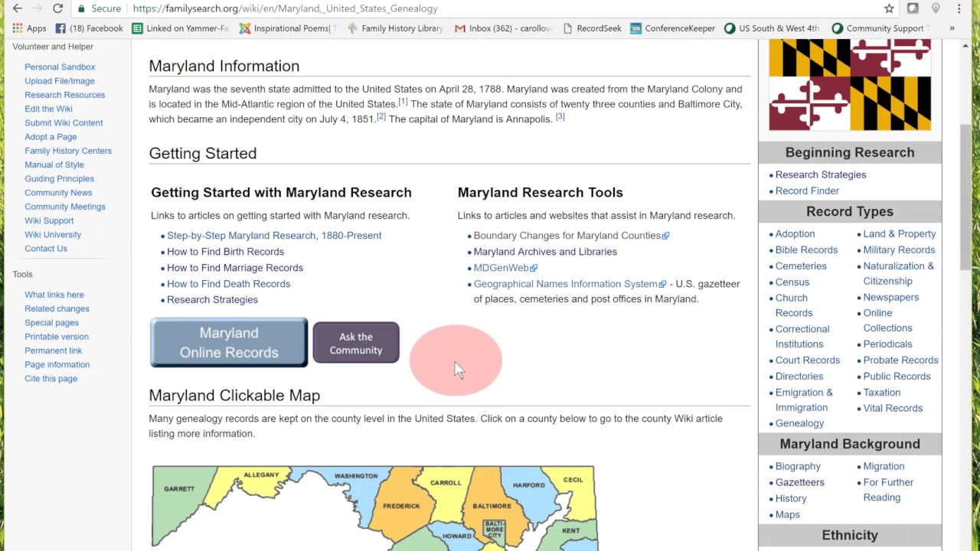Open Cemeteries record type

point(801,266)
